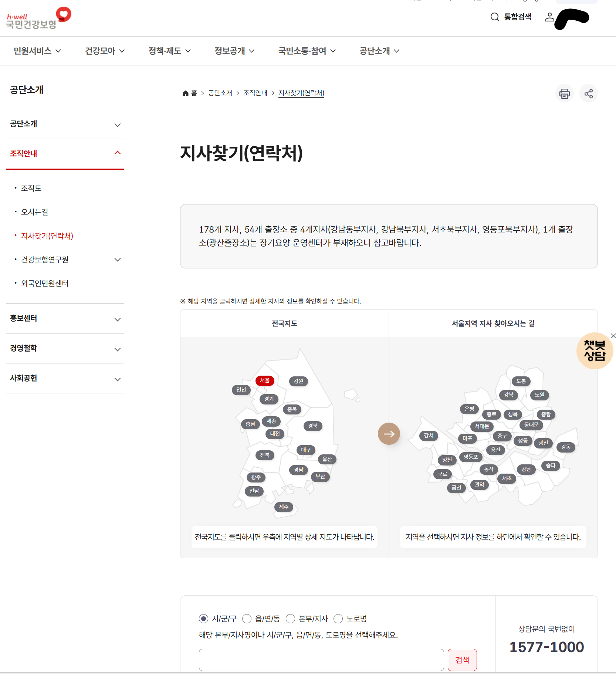
Task: Click the print icon
Action: 565,93
